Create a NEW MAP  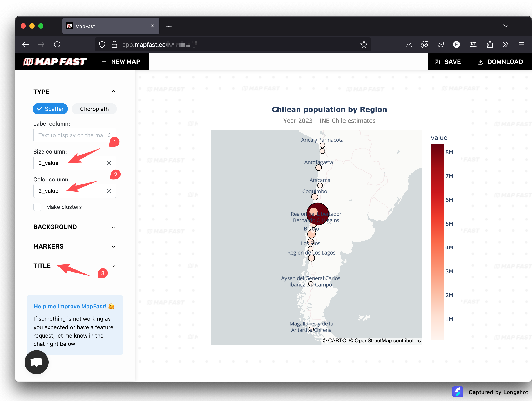point(121,62)
